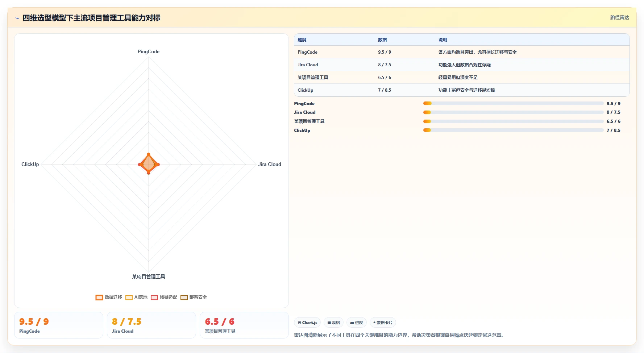Click the PingCode progress row label
This screenshot has width=644, height=353.
(x=304, y=104)
